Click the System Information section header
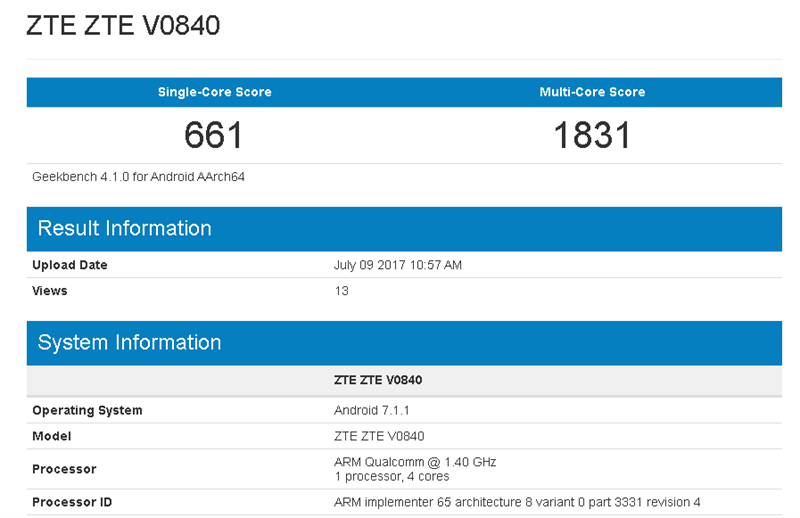The height and width of the screenshot is (518, 800). [129, 342]
